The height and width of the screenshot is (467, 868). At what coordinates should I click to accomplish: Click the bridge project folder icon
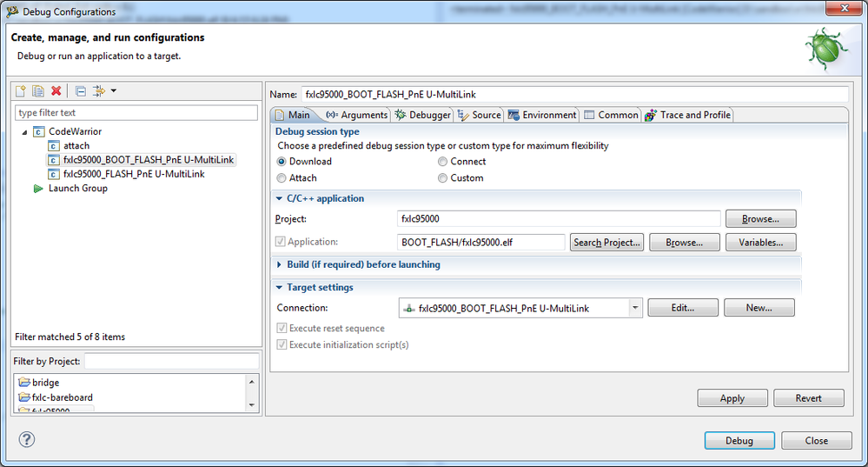[23, 383]
